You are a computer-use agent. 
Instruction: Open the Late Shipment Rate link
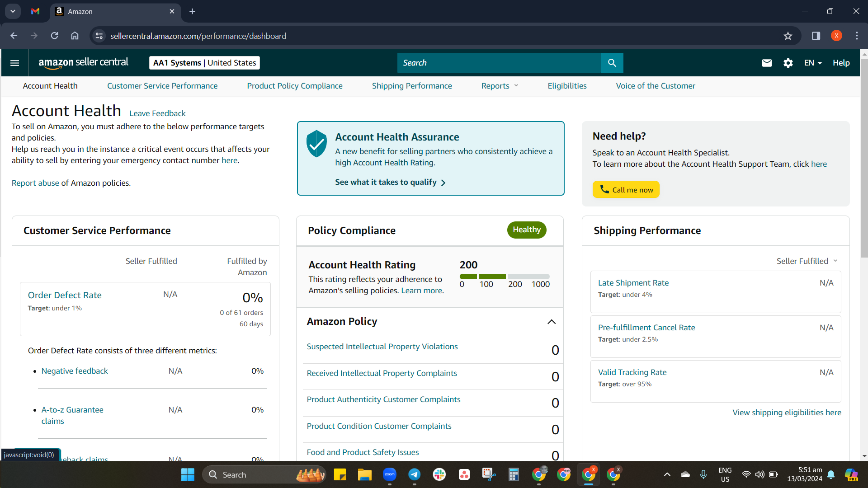(633, 283)
